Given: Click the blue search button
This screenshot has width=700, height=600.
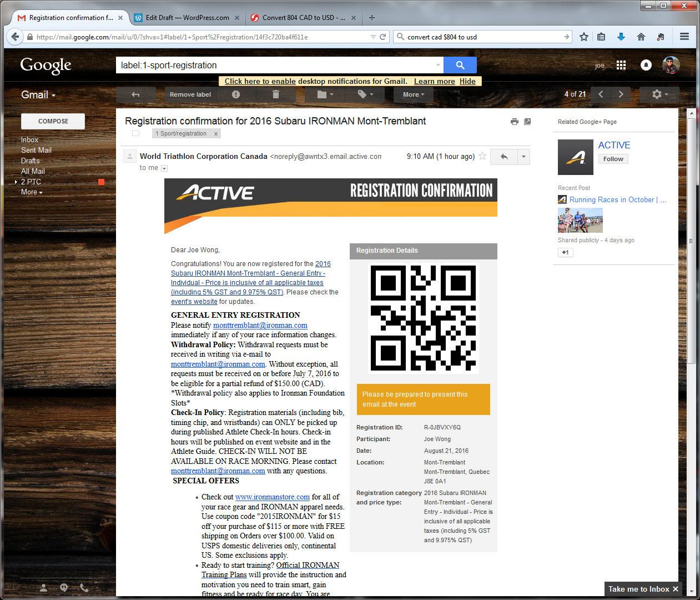Looking at the screenshot, I should click(460, 65).
